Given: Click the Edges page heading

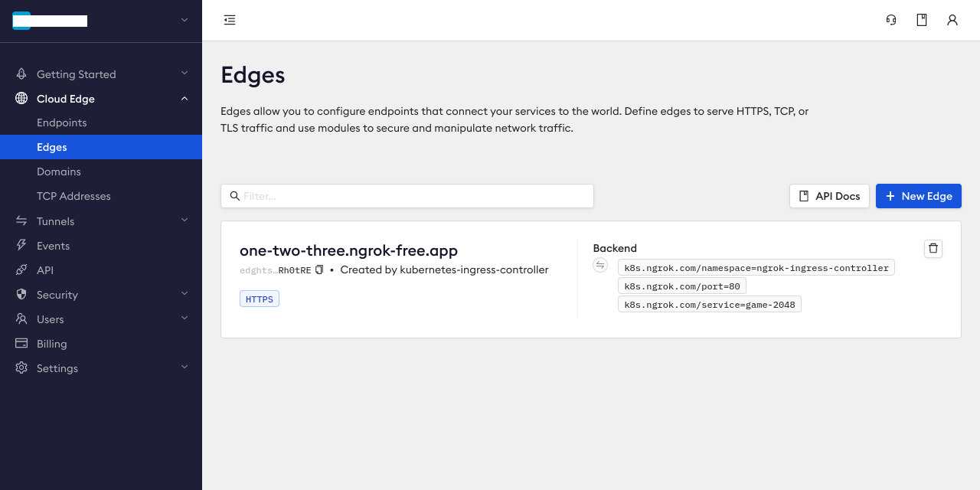Looking at the screenshot, I should point(253,74).
